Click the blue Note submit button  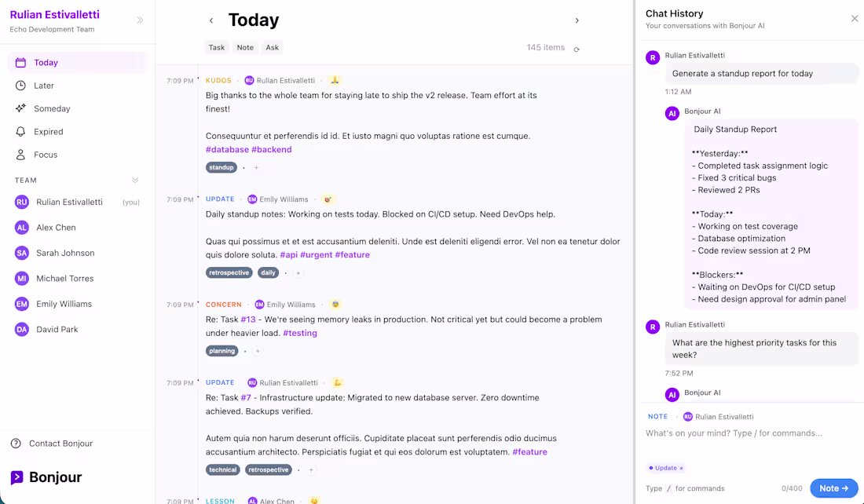[833, 488]
